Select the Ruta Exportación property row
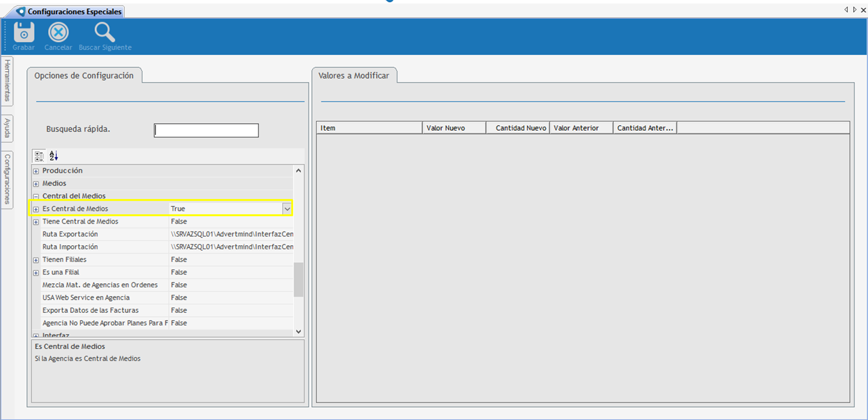The width and height of the screenshot is (868, 420). 102,234
